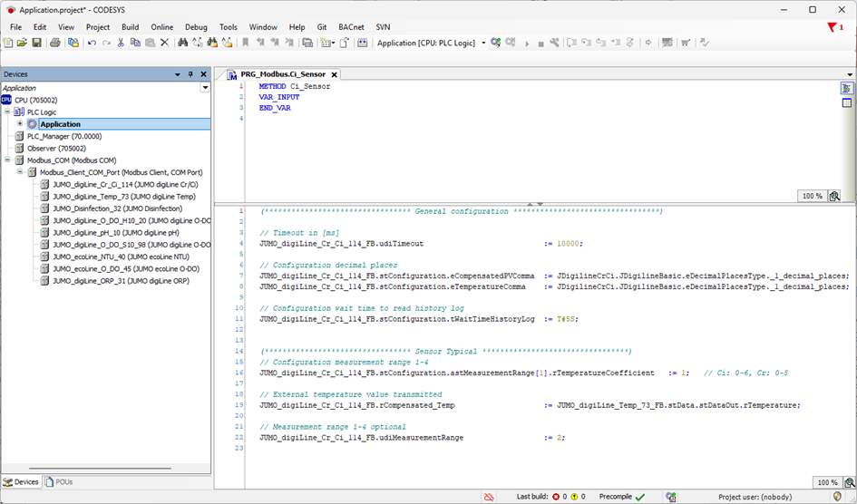Open the File menu
This screenshot has width=857, height=504.
pyautogui.click(x=15, y=27)
